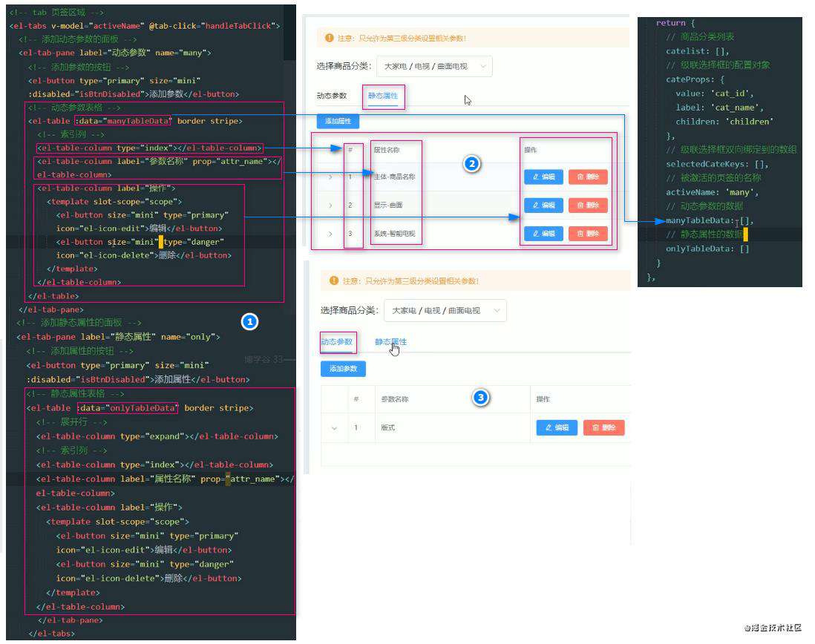Delete the 显示-曲面 attribute row
Image resolution: width=815 pixels, height=644 pixels.
point(588,205)
